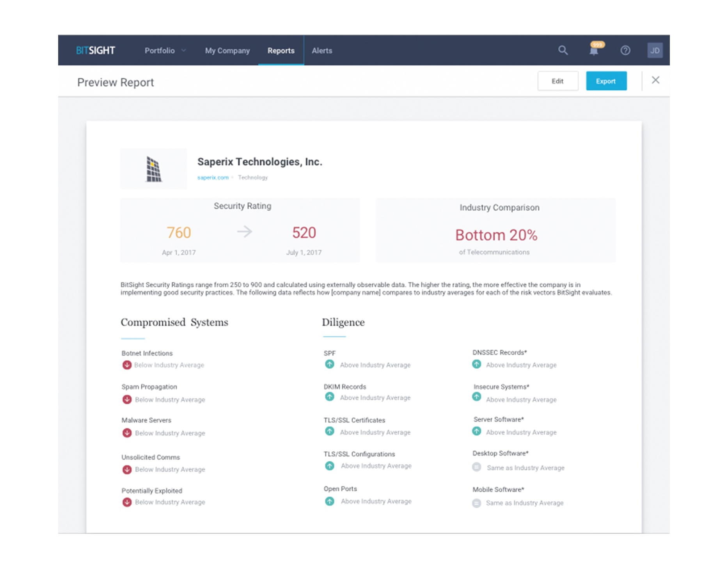Screen dimensions: 728x565
Task: Click the gray equal icon under Desktop Software
Action: [x=476, y=467]
